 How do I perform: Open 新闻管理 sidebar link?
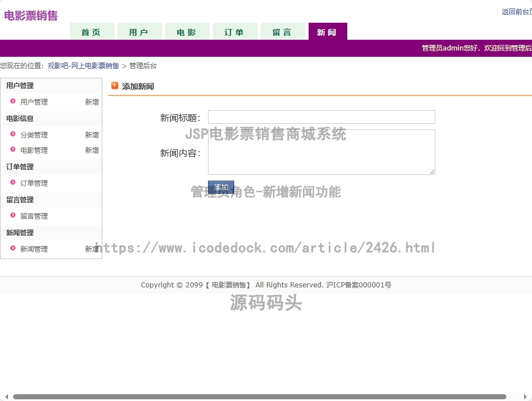pyautogui.click(x=34, y=249)
